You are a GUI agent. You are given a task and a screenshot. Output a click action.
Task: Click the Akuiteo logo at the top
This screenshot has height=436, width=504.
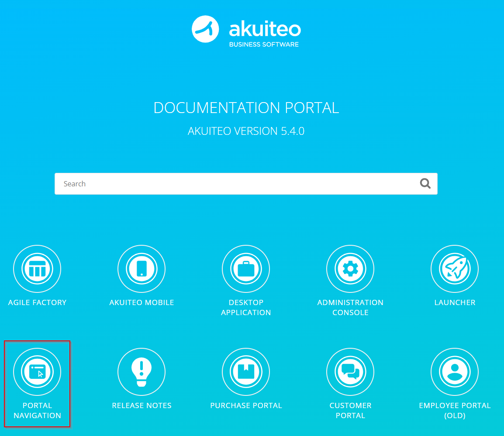[x=246, y=29]
